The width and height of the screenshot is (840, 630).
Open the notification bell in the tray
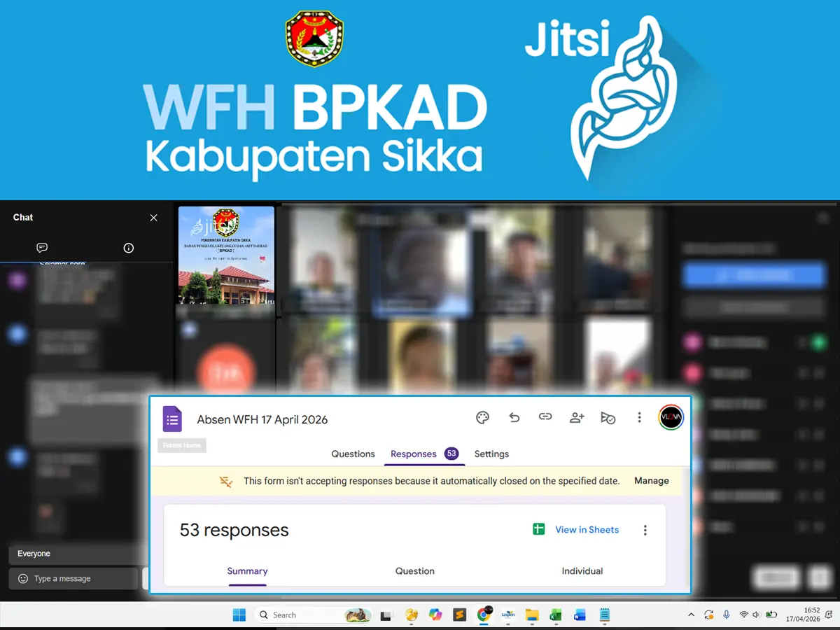pyautogui.click(x=829, y=615)
